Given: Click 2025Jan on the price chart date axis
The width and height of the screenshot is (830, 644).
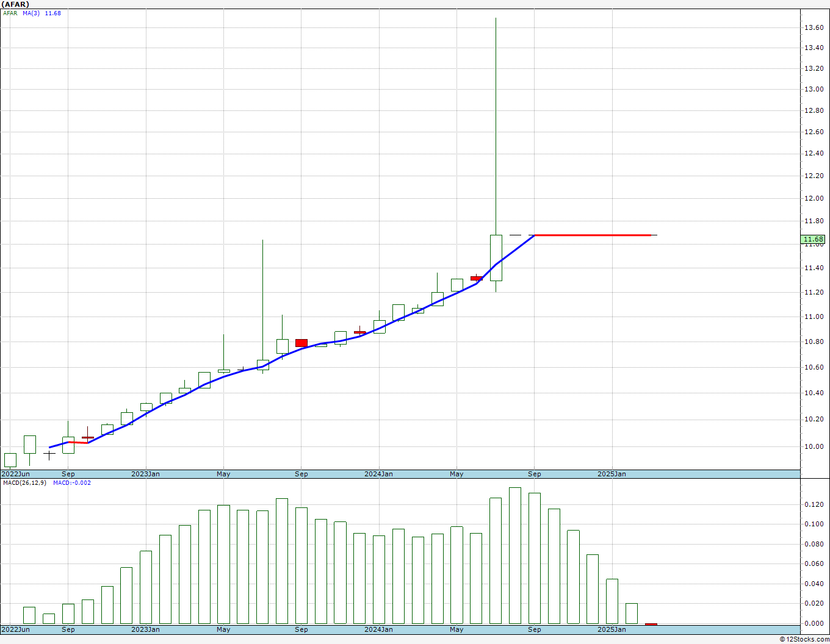Looking at the screenshot, I should (x=612, y=474).
